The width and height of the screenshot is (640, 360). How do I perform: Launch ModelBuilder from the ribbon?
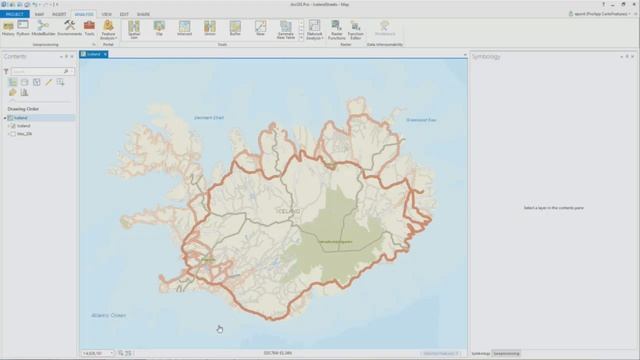pos(43,29)
